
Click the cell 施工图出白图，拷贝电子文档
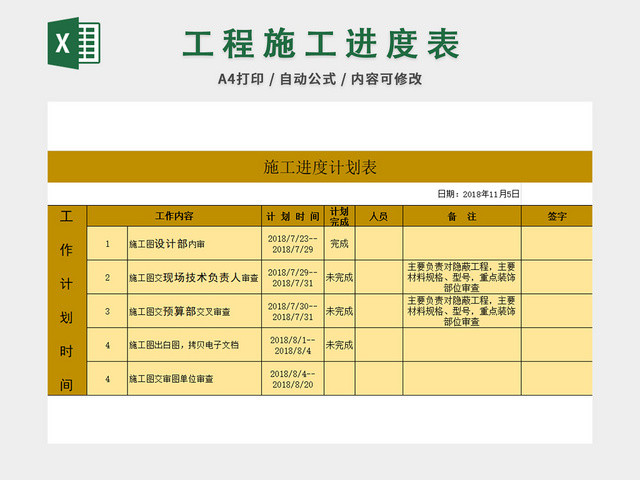tap(194, 345)
